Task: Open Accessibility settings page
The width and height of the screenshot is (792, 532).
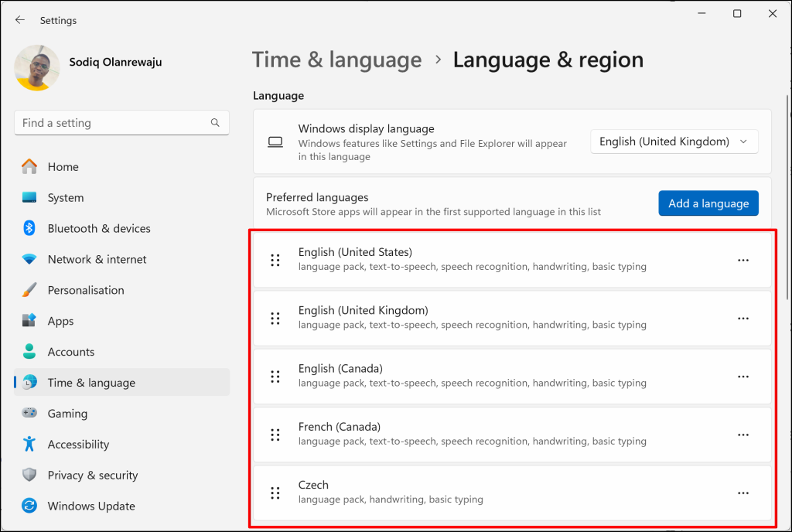Action: click(121, 444)
